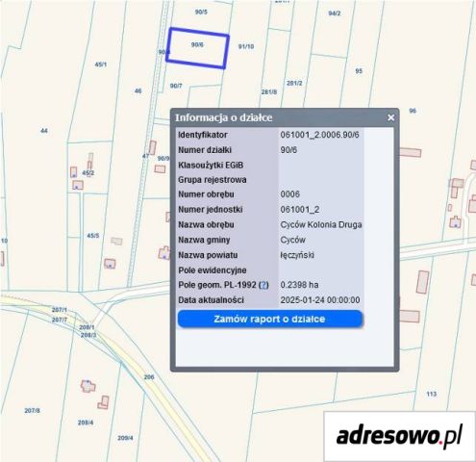The height and width of the screenshot is (462, 476).
Task: Click parcel label 207/8 on the map
Action: point(33,411)
